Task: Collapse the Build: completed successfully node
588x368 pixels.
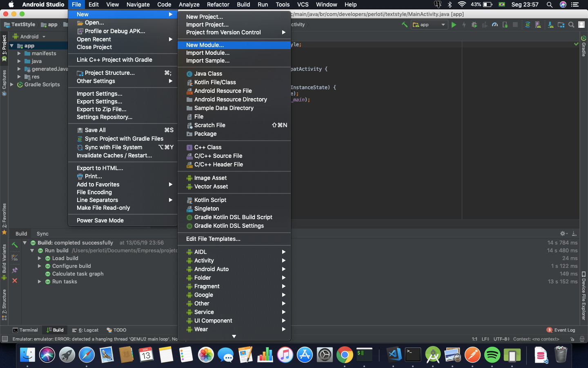Action: click(25, 242)
